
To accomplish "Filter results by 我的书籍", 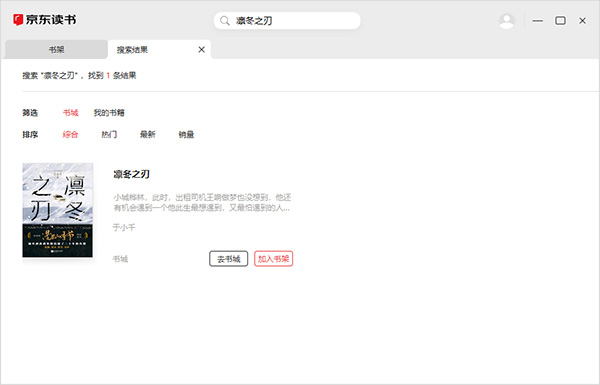I will [x=109, y=113].
